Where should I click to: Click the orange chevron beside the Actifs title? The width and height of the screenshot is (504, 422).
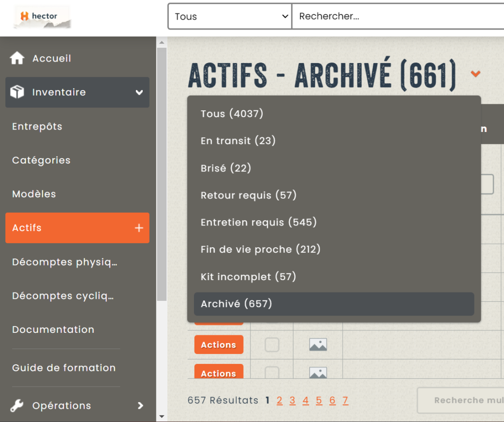(x=475, y=74)
